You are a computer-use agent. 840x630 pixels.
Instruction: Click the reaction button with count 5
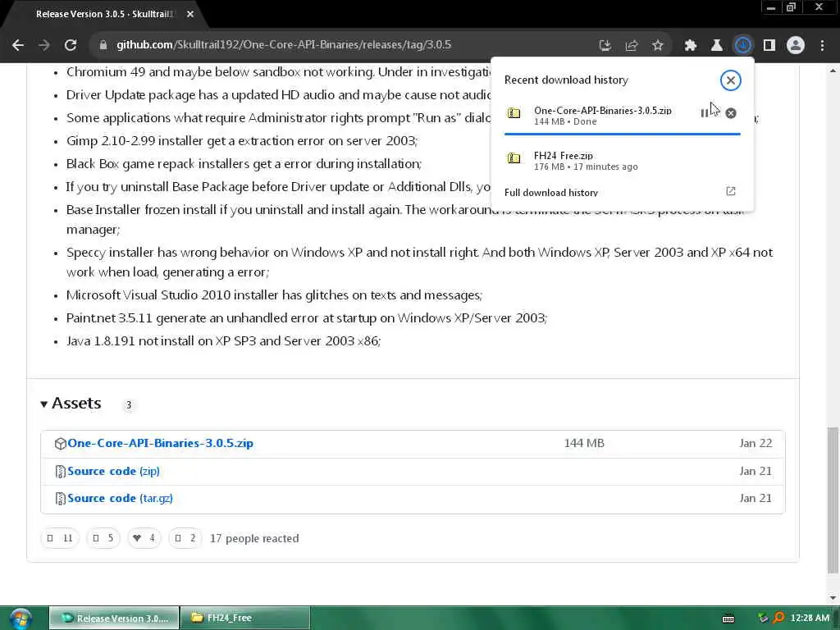coord(103,538)
